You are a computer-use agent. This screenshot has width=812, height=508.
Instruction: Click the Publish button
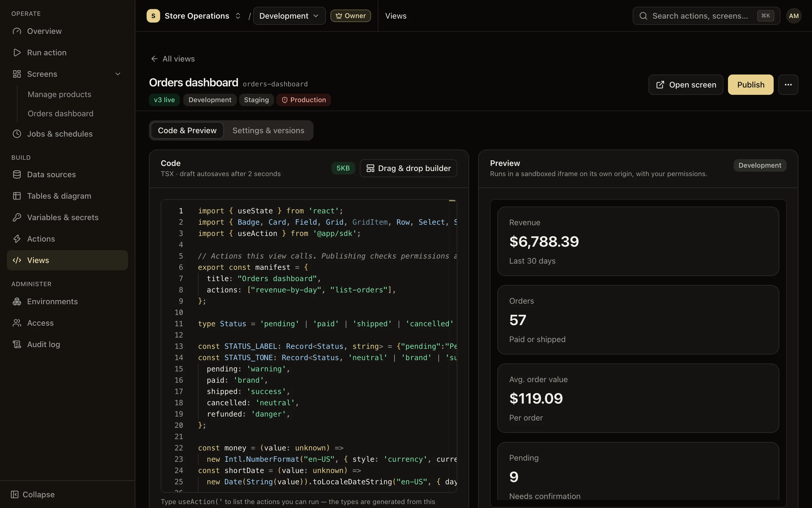751,85
